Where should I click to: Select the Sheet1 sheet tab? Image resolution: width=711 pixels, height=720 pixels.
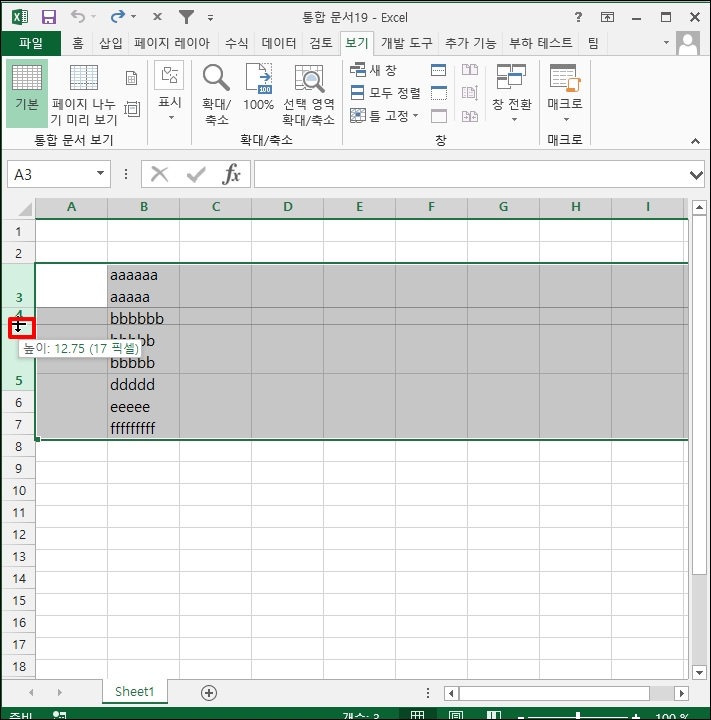135,692
